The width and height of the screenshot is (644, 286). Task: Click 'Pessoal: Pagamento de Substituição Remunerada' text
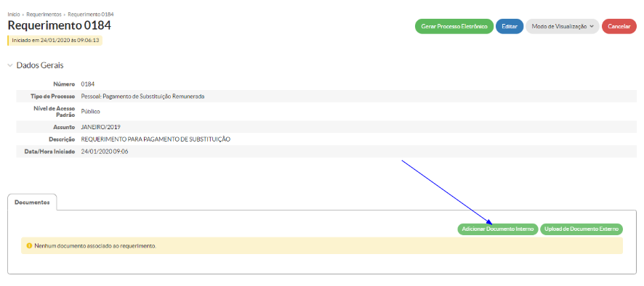tap(142, 97)
